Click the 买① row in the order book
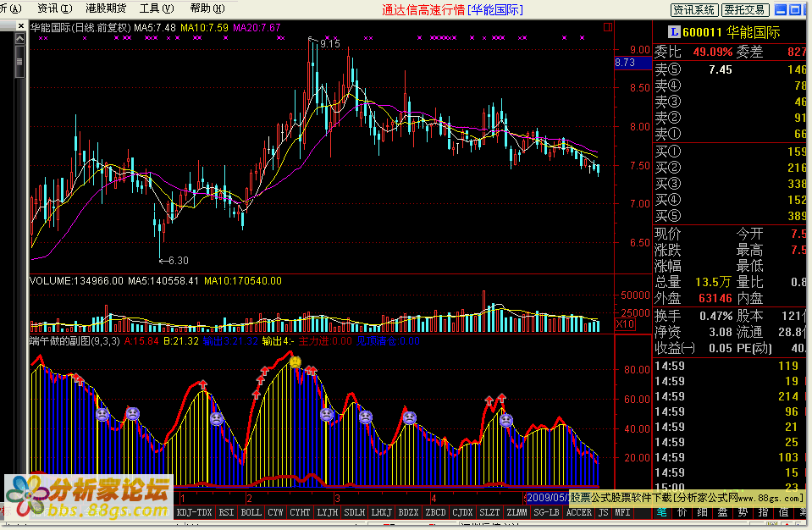 (732, 152)
